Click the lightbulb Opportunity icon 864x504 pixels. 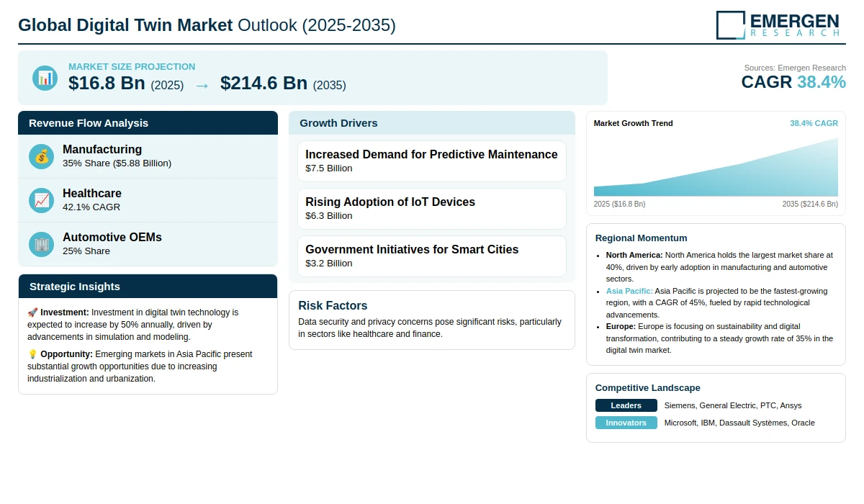(32, 354)
